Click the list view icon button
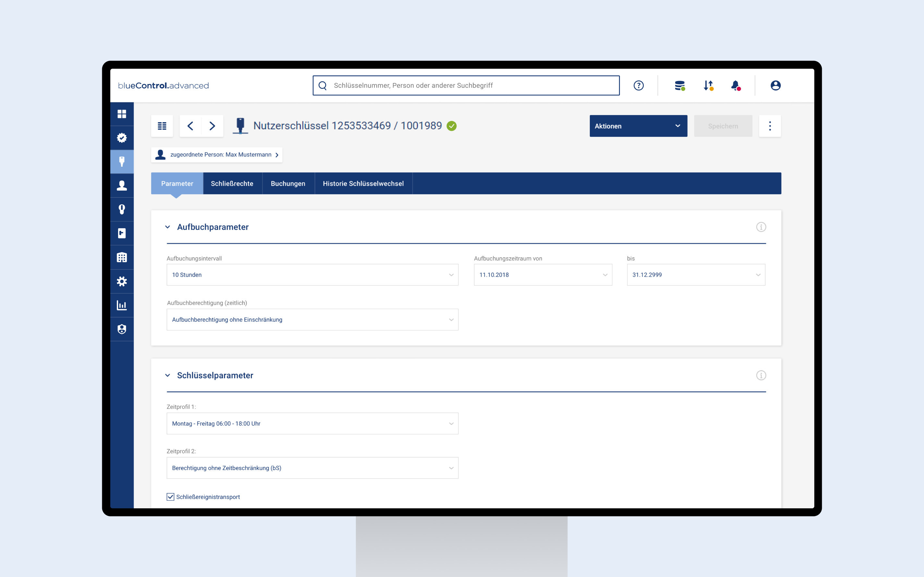924x577 pixels. tap(162, 126)
